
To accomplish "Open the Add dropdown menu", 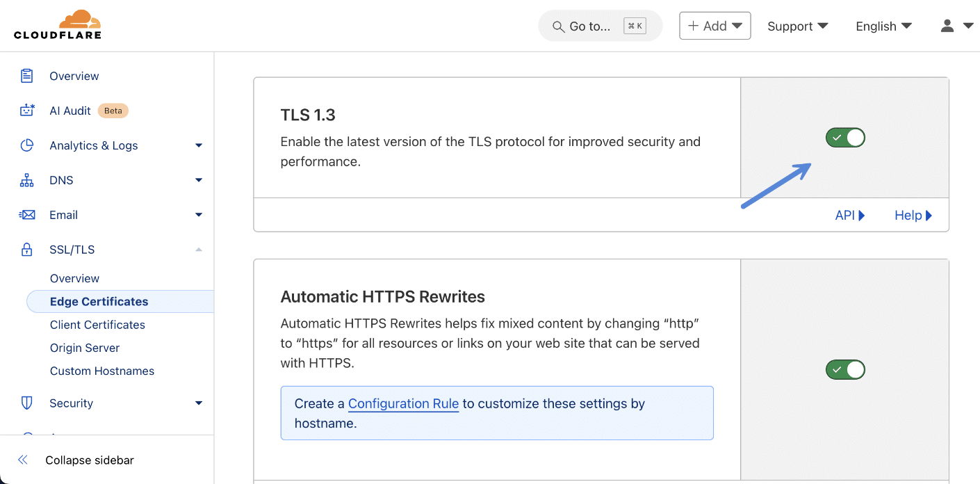I will tap(714, 25).
